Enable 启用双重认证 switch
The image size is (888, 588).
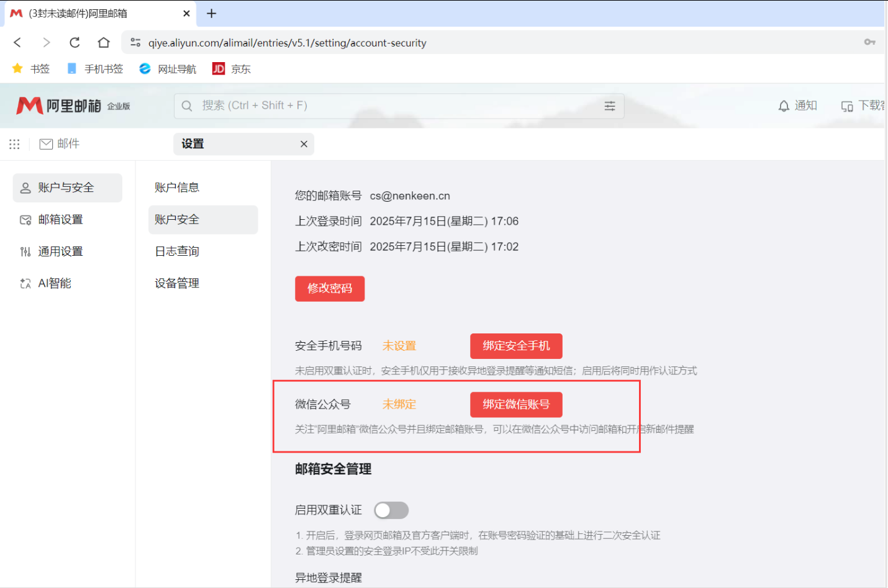391,510
